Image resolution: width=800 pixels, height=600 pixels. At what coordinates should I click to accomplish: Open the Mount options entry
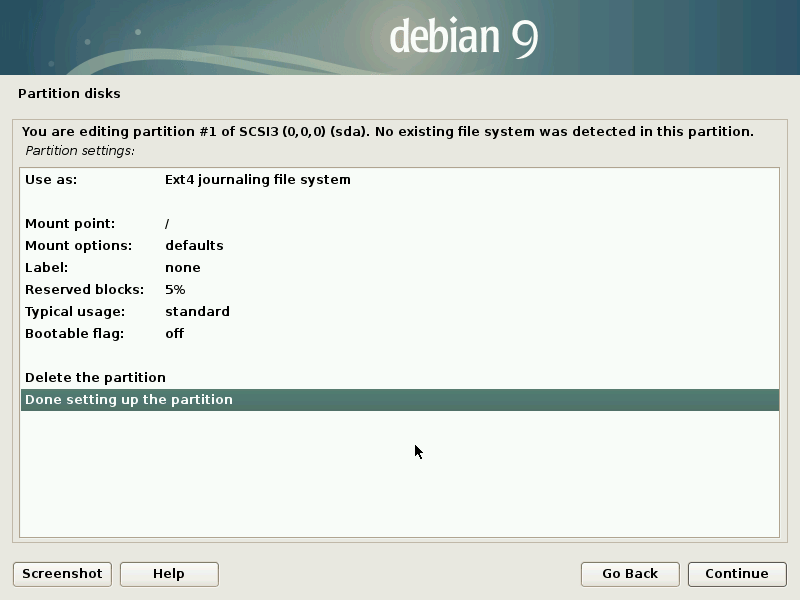[x=78, y=246]
